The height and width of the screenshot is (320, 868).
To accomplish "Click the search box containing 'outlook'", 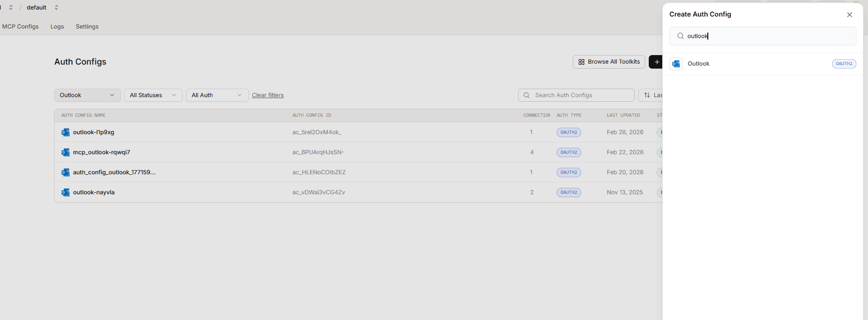I will 762,36.
